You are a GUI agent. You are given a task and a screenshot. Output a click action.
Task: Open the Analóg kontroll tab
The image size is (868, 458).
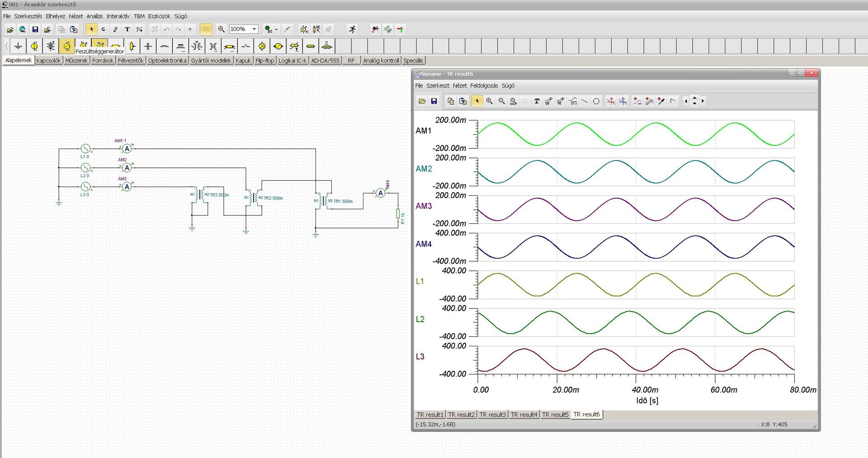(381, 61)
